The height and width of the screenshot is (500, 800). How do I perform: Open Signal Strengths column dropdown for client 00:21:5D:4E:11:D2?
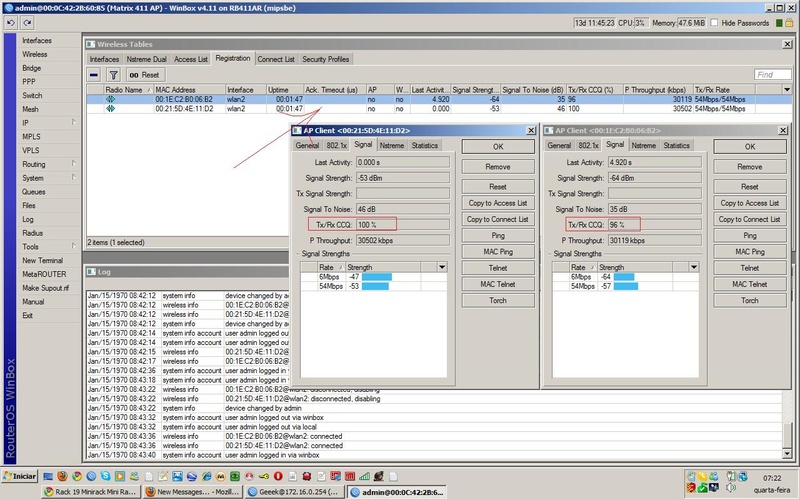pos(442,267)
